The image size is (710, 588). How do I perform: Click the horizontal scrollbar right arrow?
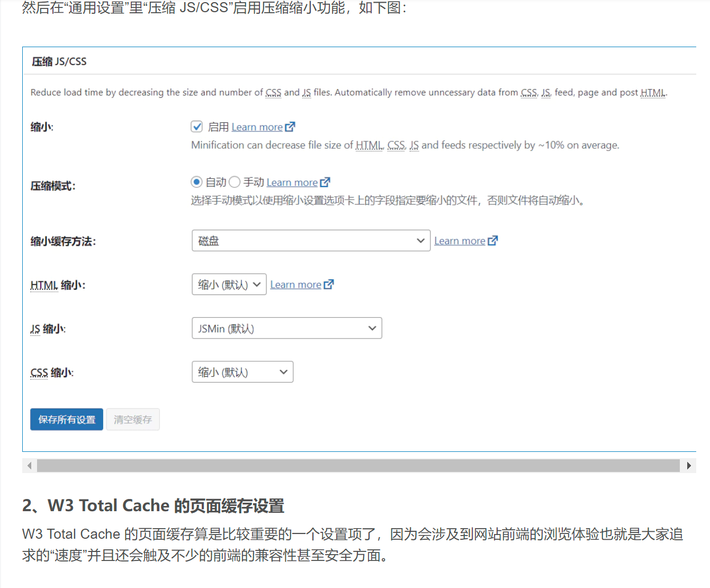pos(688,466)
